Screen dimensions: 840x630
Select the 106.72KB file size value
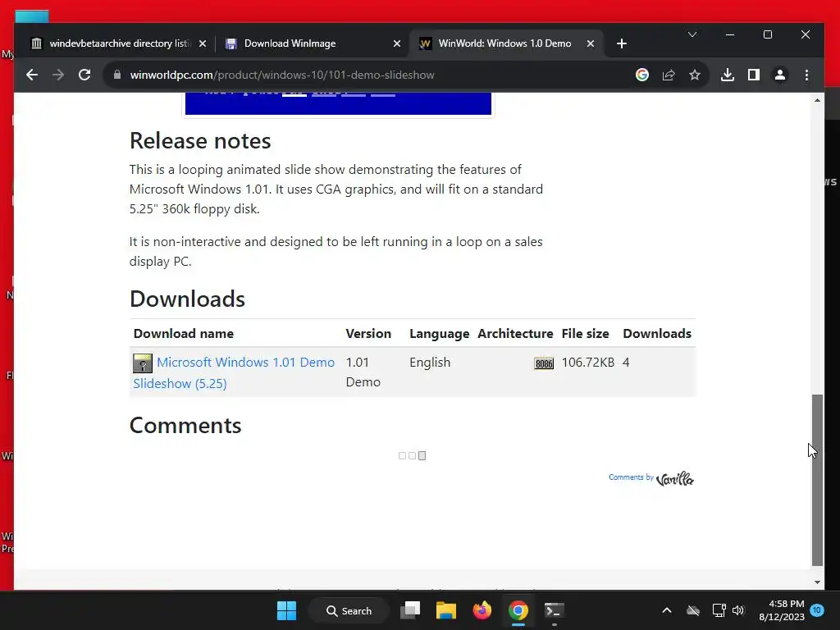click(x=587, y=362)
